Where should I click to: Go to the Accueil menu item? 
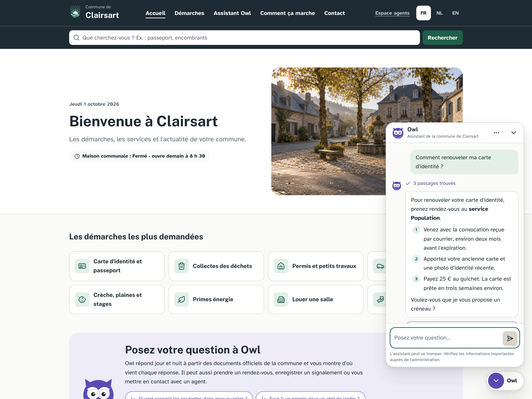tap(155, 13)
